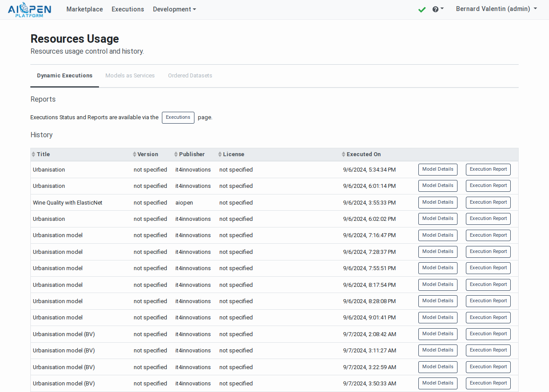This screenshot has width=549, height=392.
Task: Select the Dynamic Executions tab
Action: pos(65,76)
